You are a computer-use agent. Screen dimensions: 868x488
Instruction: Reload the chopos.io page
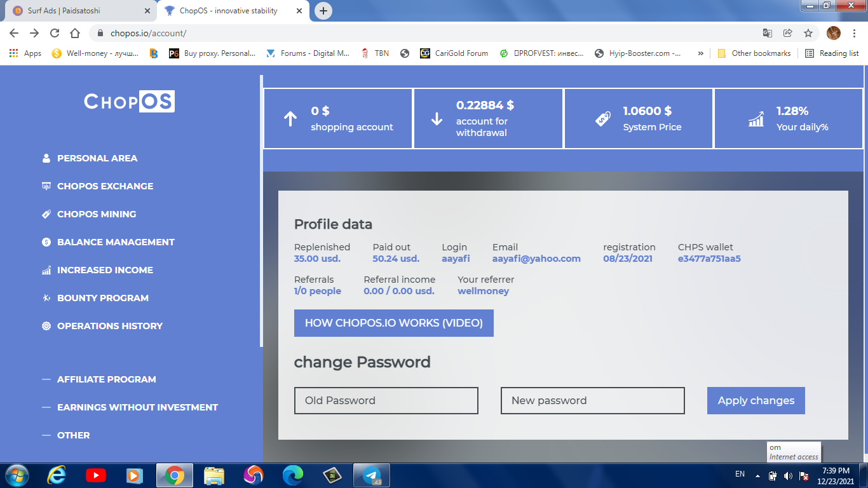(55, 33)
